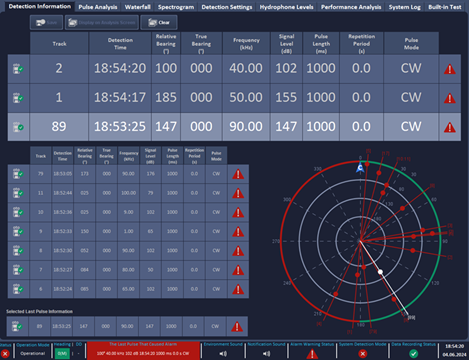This screenshot has width=469, height=360.
Task: Click Display on Analysis Screen button
Action: coord(102,23)
